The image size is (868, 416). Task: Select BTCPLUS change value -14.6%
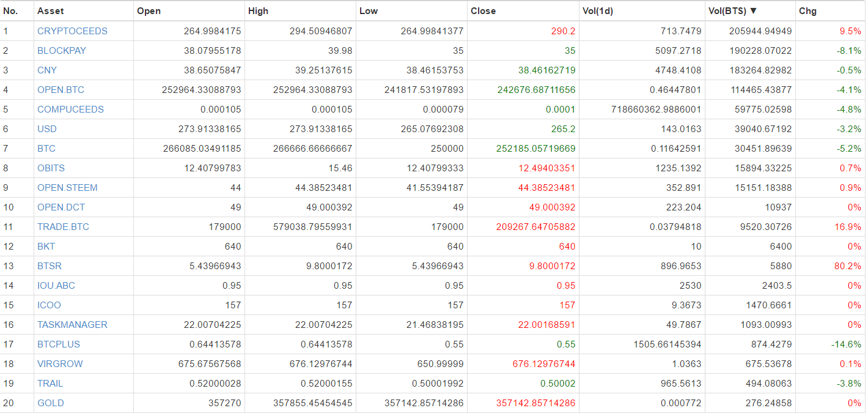pyautogui.click(x=847, y=344)
